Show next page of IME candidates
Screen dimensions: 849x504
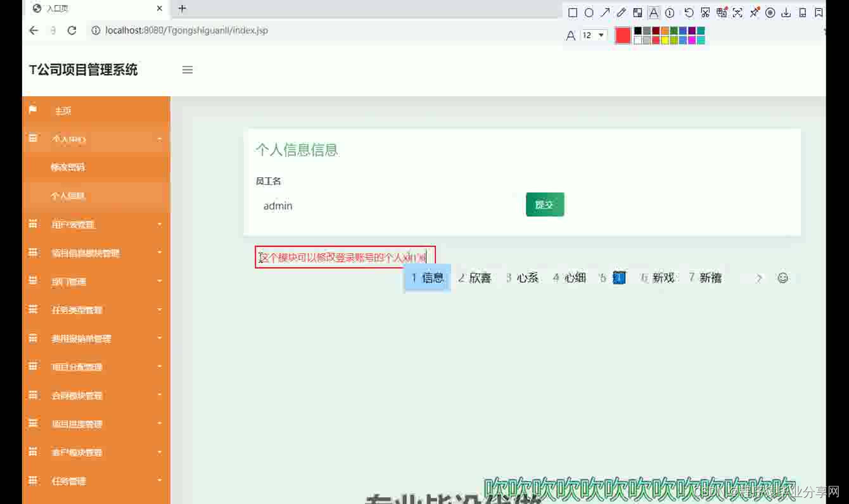758,278
